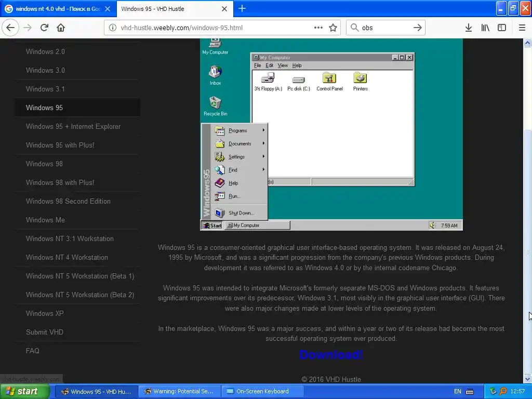Click the keyboard icon in language bar
Image resolution: width=532 pixels, height=399 pixels.
470,392
